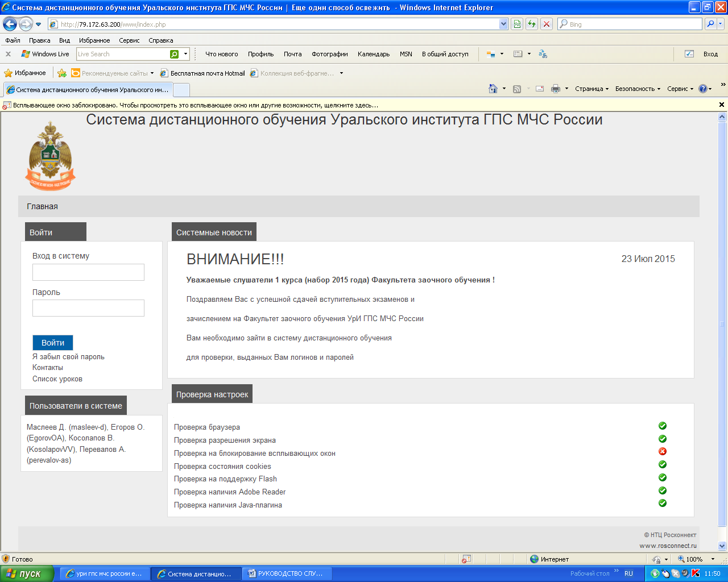
Task: Click the пуск Start button
Action: [27, 573]
